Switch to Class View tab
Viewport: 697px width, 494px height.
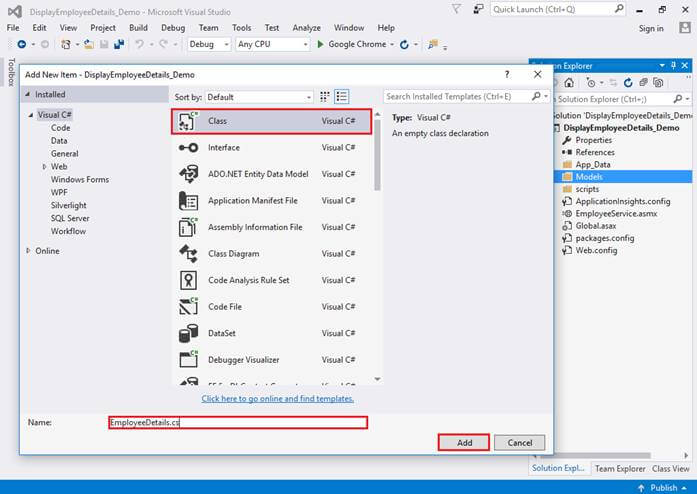point(670,469)
